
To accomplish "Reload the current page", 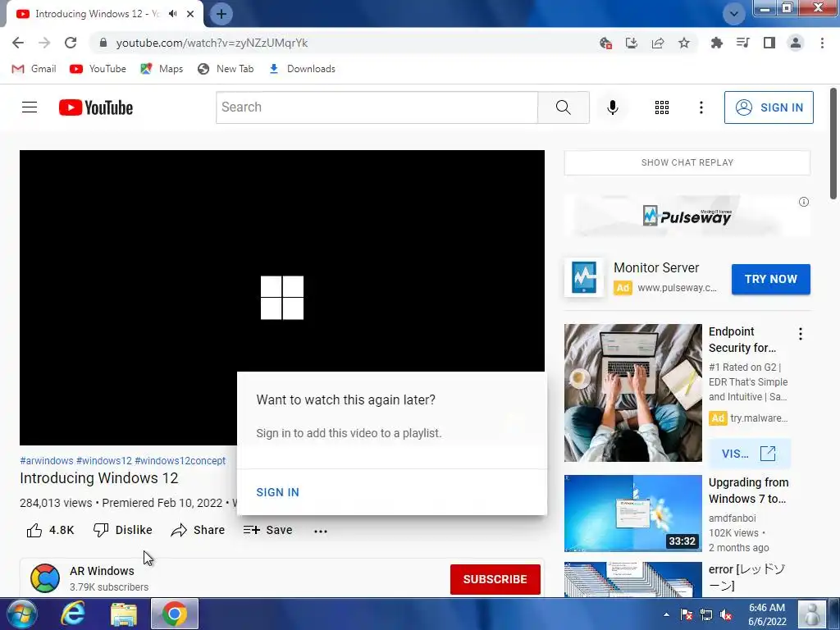I will click(x=71, y=43).
